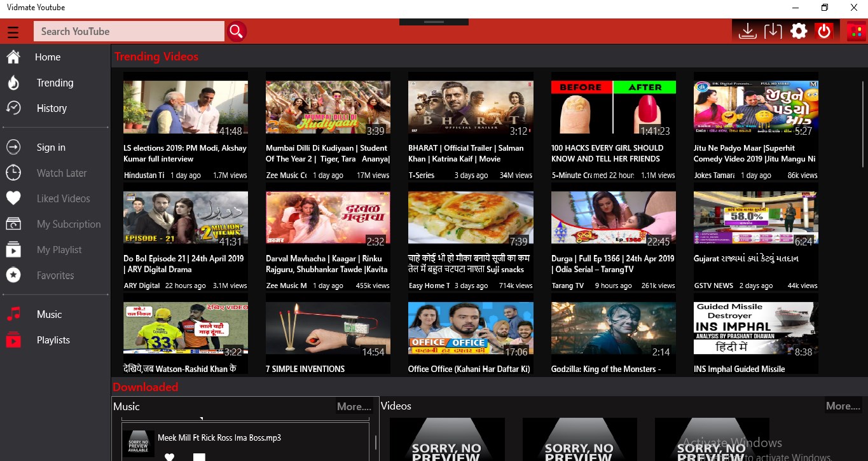Viewport: 868px width, 461px height.
Task: Click the My Playlist play icon
Action: [13, 250]
